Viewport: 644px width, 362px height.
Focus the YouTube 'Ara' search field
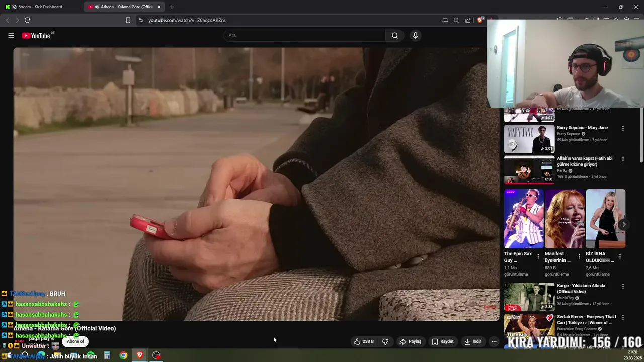304,35
